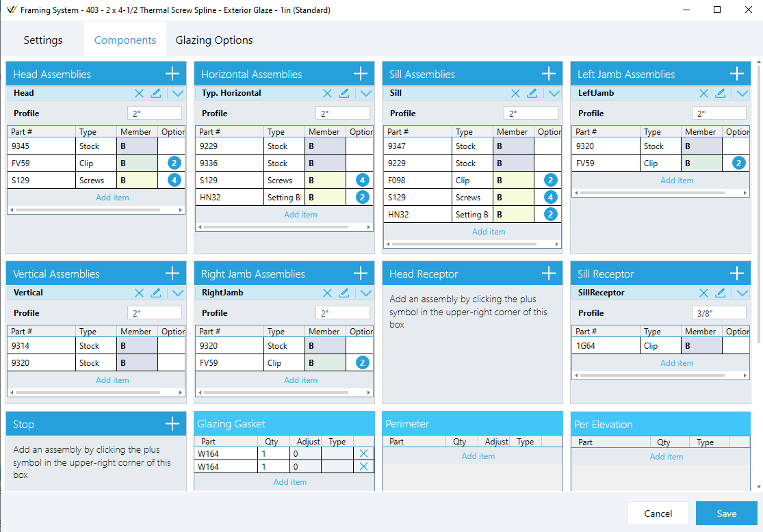Collapse the RightJamb assembly chevron

(366, 293)
